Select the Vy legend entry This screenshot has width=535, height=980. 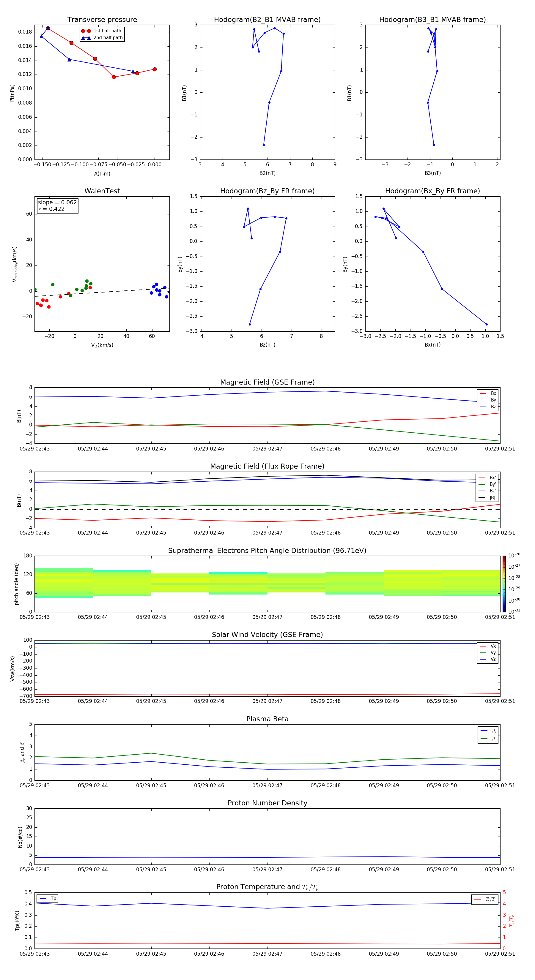point(488,652)
